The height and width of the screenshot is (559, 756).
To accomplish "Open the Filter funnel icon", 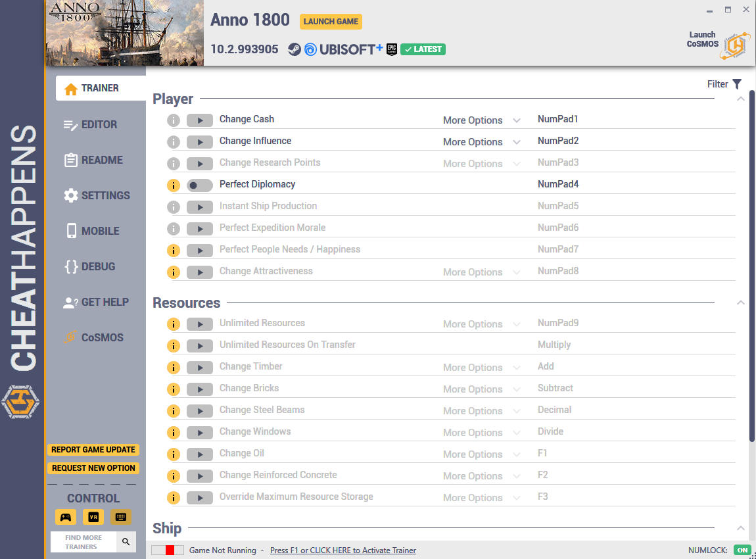I will pos(737,84).
